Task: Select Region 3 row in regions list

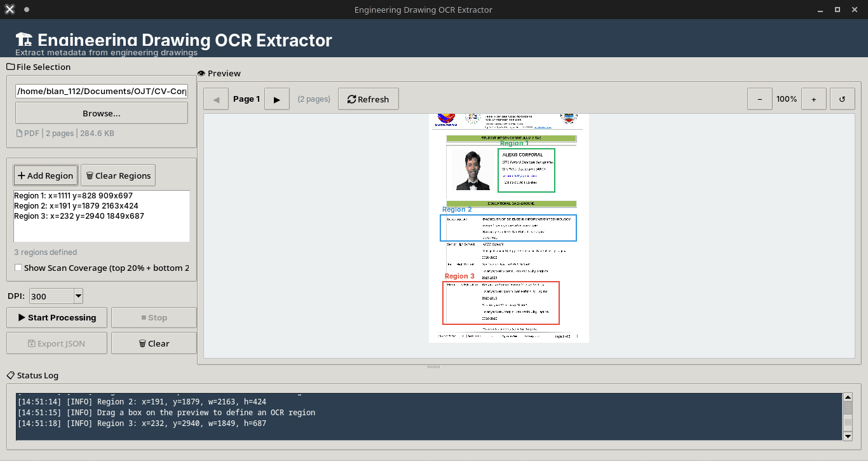Action: [102, 216]
